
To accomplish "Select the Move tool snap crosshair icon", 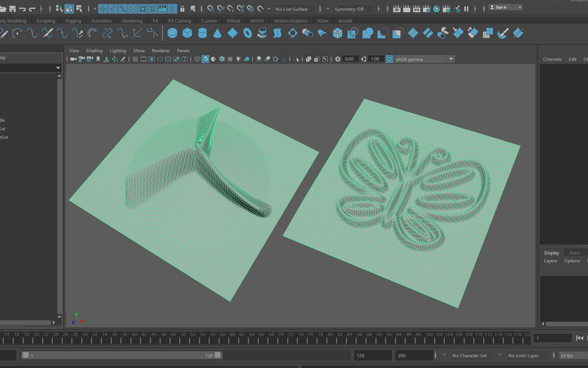I will click(103, 9).
